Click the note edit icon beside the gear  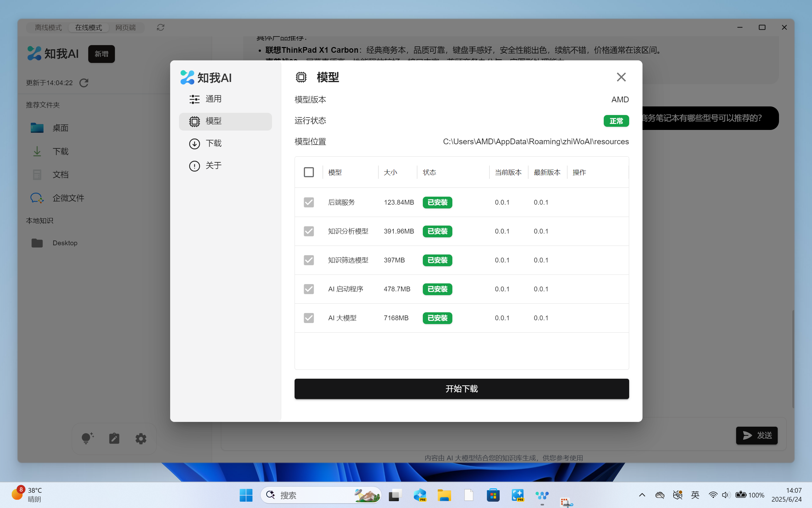pos(114,438)
